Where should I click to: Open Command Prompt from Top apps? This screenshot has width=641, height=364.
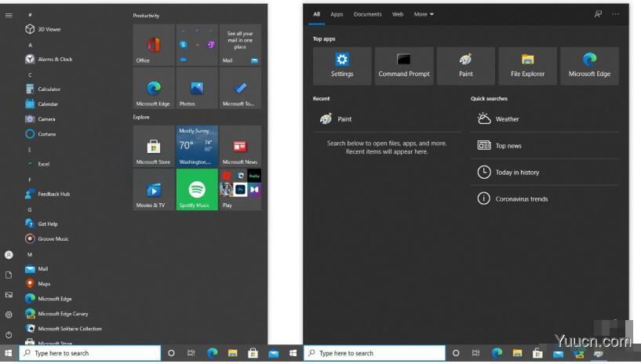(404, 66)
